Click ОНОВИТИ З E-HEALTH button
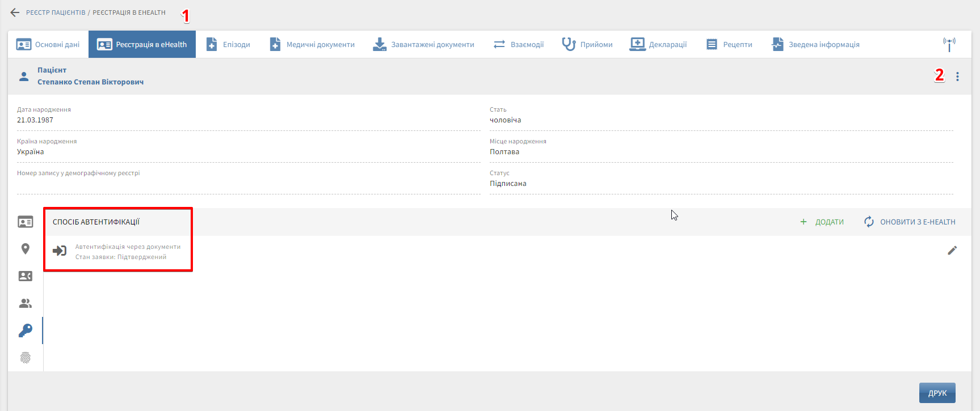 pyautogui.click(x=910, y=222)
